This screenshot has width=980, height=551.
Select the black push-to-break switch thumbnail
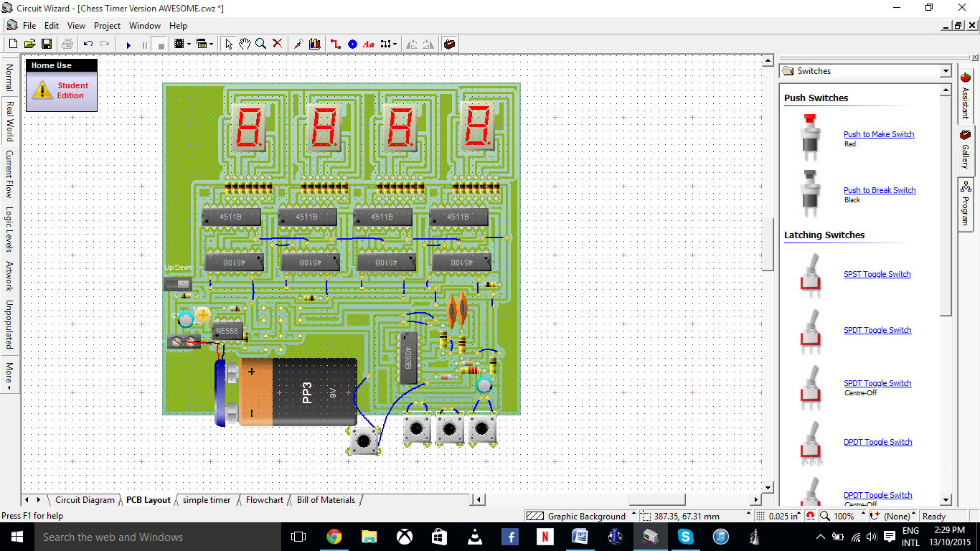pyautogui.click(x=810, y=192)
